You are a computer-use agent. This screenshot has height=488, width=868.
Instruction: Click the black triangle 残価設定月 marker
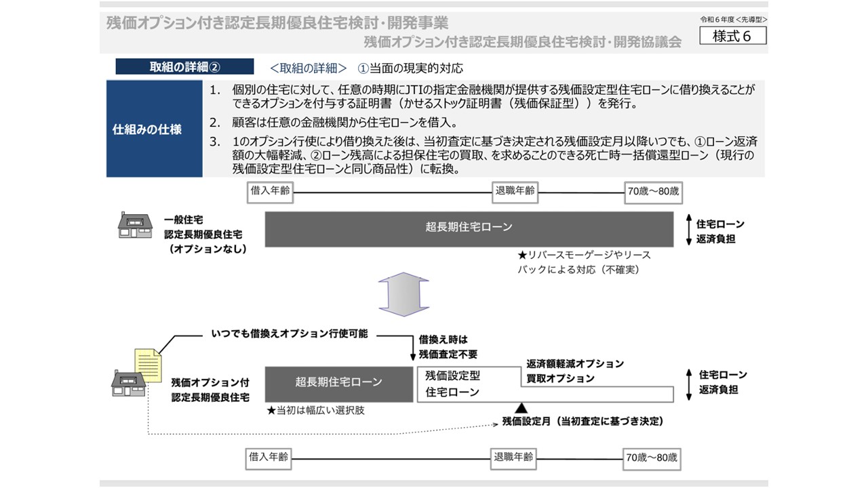pyautogui.click(x=521, y=407)
